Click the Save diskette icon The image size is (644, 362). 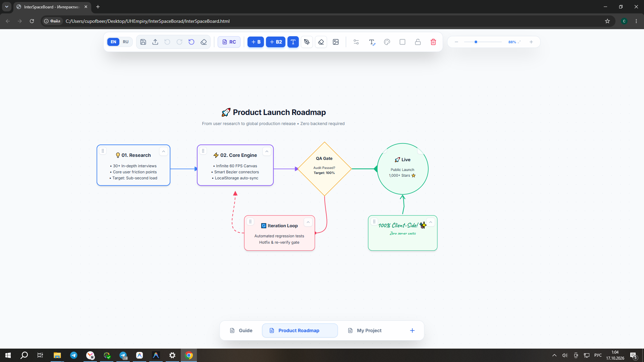[143, 42]
